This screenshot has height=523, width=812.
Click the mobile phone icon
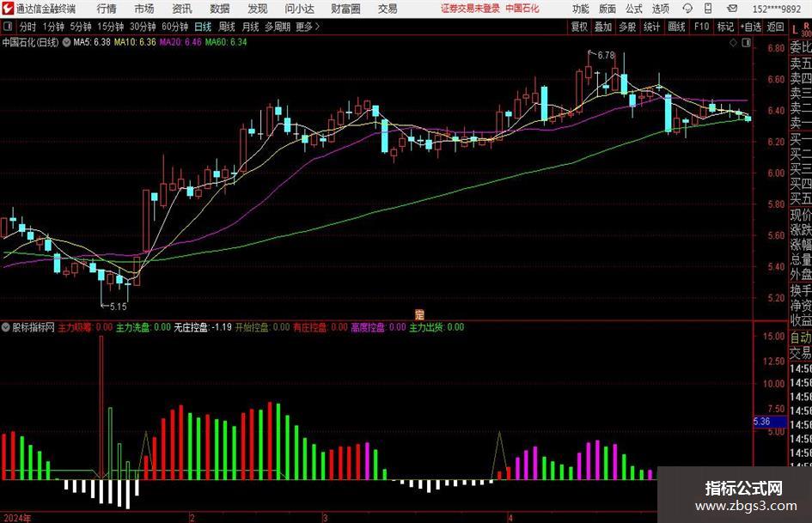[708, 9]
